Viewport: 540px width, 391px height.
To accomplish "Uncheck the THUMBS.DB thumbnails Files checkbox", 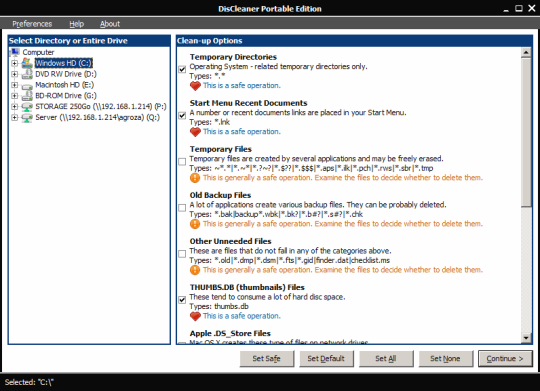I will [x=182, y=300].
